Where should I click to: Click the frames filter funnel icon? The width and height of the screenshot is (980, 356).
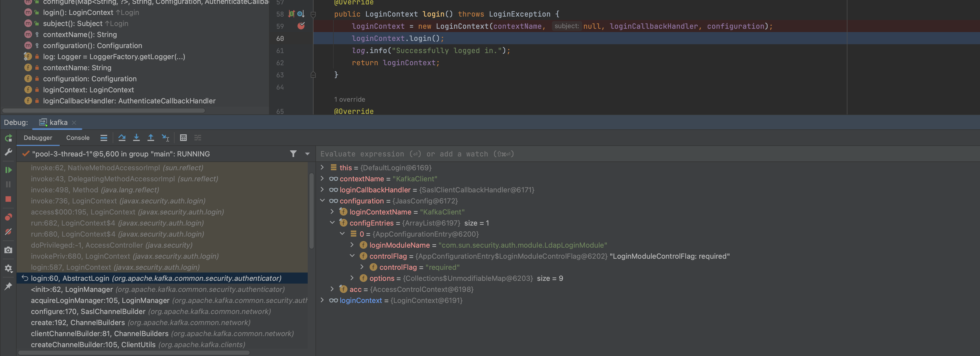293,154
